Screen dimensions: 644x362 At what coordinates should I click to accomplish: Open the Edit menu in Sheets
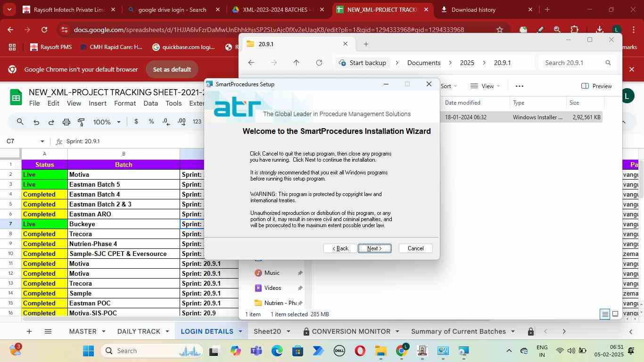pyautogui.click(x=53, y=103)
